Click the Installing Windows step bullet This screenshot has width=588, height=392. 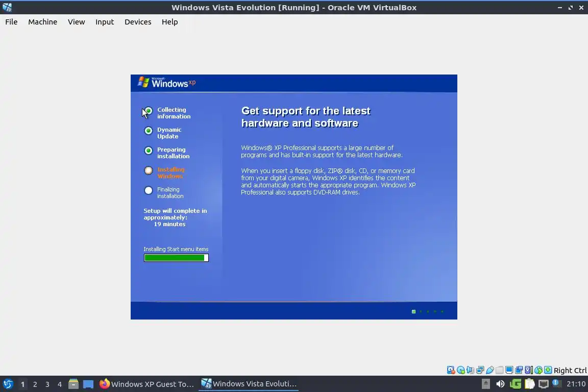pos(149,170)
